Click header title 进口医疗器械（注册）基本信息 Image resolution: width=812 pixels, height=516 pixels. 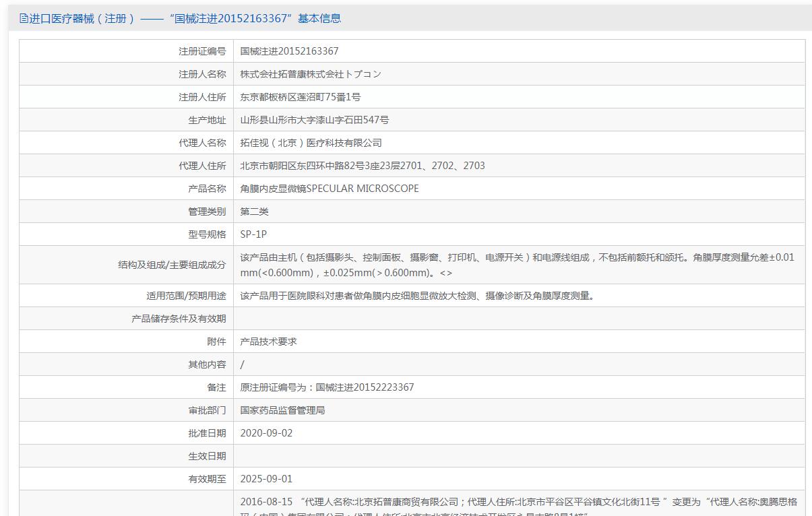[185, 19]
